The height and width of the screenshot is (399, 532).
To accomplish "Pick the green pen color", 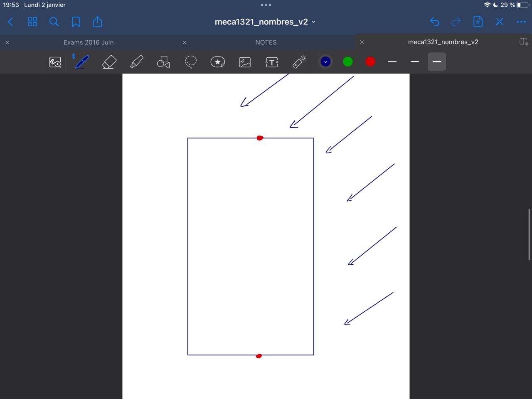I will click(348, 62).
